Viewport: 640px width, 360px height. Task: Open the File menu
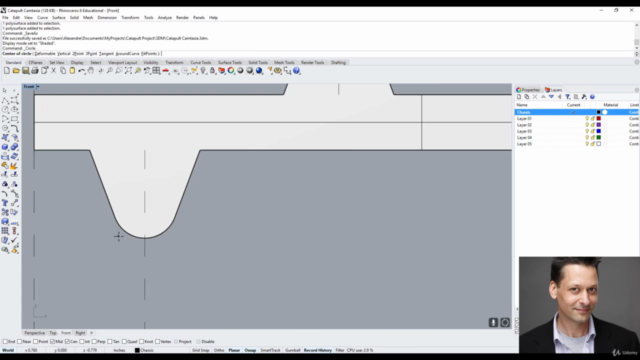[5, 18]
